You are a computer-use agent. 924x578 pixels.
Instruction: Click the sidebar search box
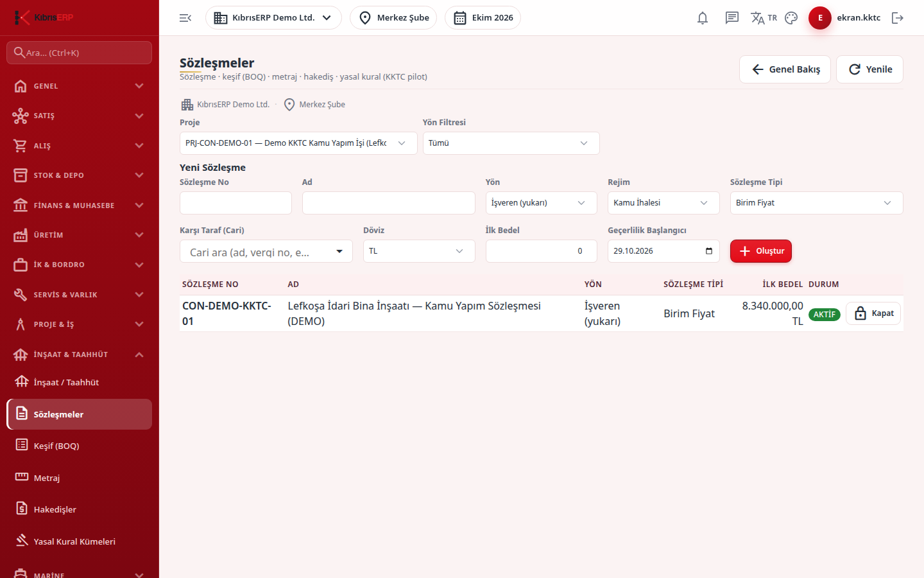coord(80,53)
